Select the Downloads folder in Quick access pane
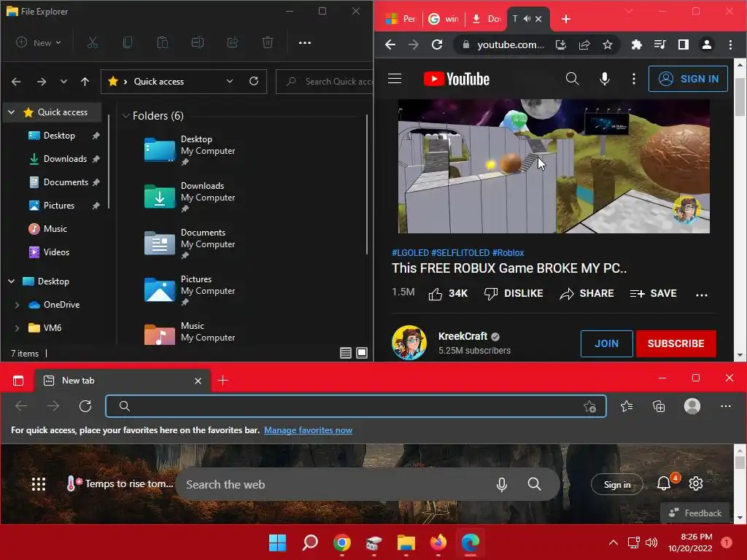747x560 pixels. [x=65, y=159]
